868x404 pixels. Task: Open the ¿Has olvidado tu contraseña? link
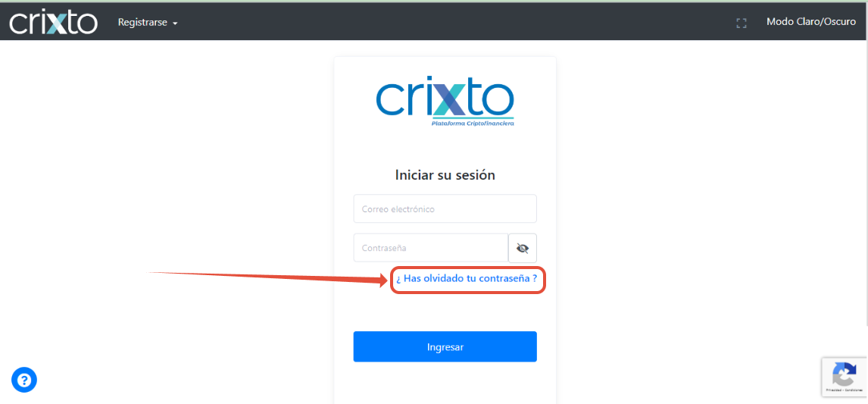[x=467, y=279]
